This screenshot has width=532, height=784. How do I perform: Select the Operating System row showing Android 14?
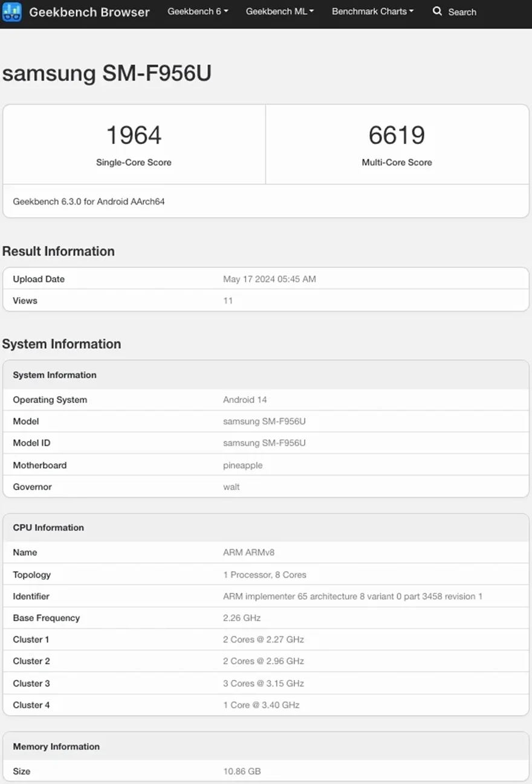click(x=245, y=399)
